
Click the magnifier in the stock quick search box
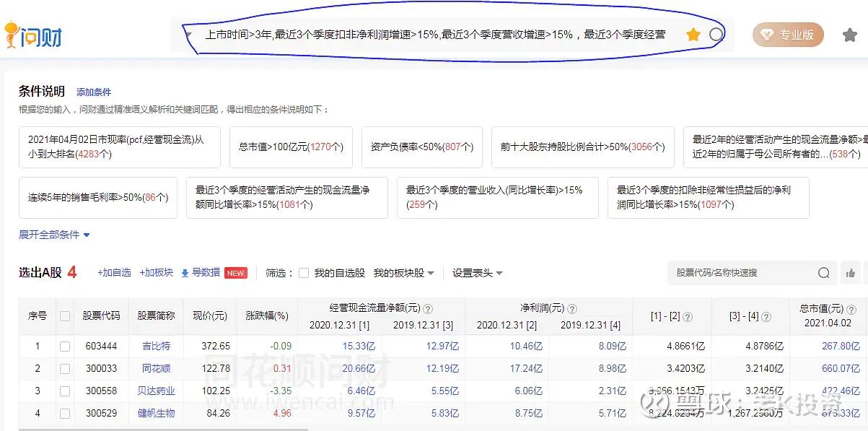coord(824,273)
